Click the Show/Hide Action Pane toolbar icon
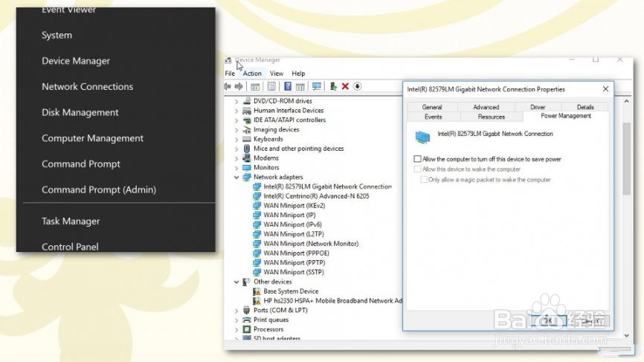This screenshot has width=644, height=362. tap(300, 87)
